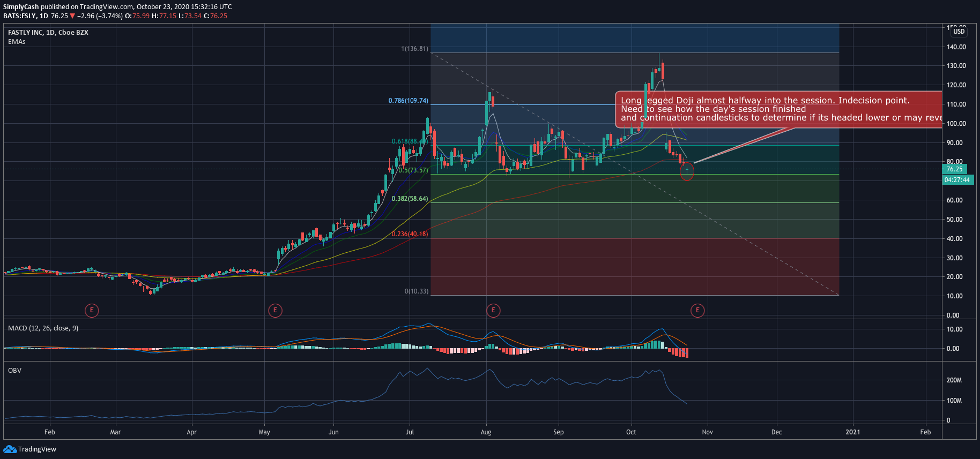Screen dimensions: 980x459
Task: Click the OBV indicator label
Action: [14, 371]
